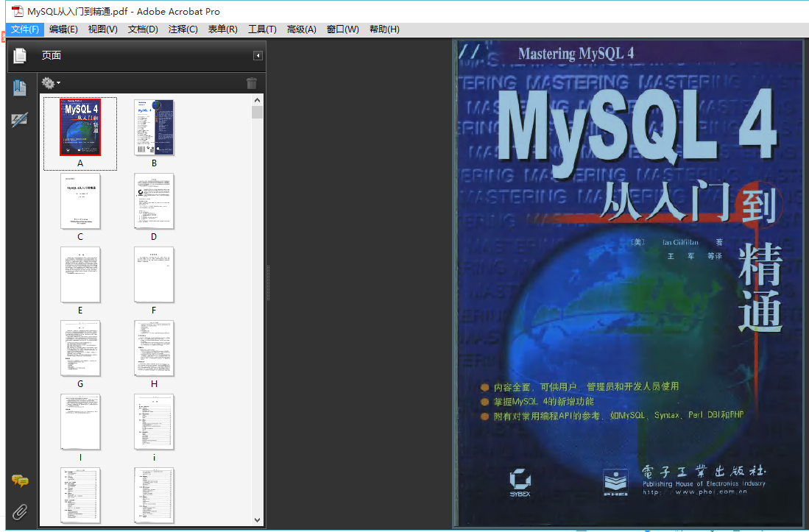Select page thumbnail G

click(80, 349)
